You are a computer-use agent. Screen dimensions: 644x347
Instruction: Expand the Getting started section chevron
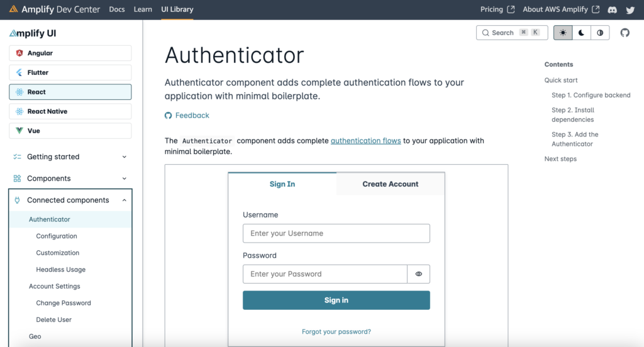125,157
